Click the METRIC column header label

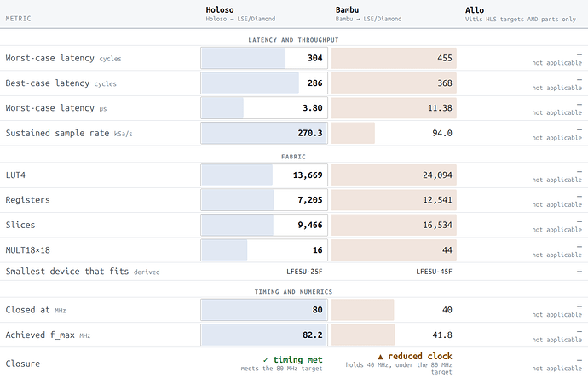18,19
